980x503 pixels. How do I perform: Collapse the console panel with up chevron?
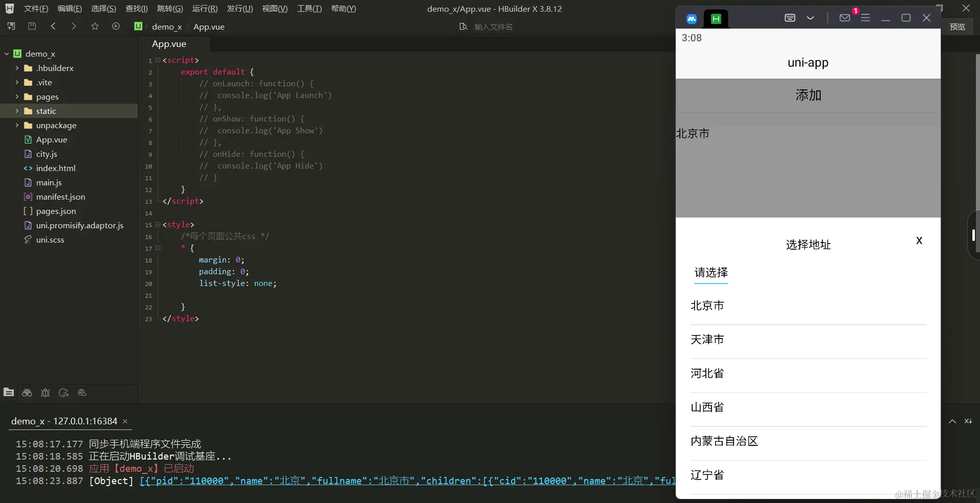[x=952, y=421]
